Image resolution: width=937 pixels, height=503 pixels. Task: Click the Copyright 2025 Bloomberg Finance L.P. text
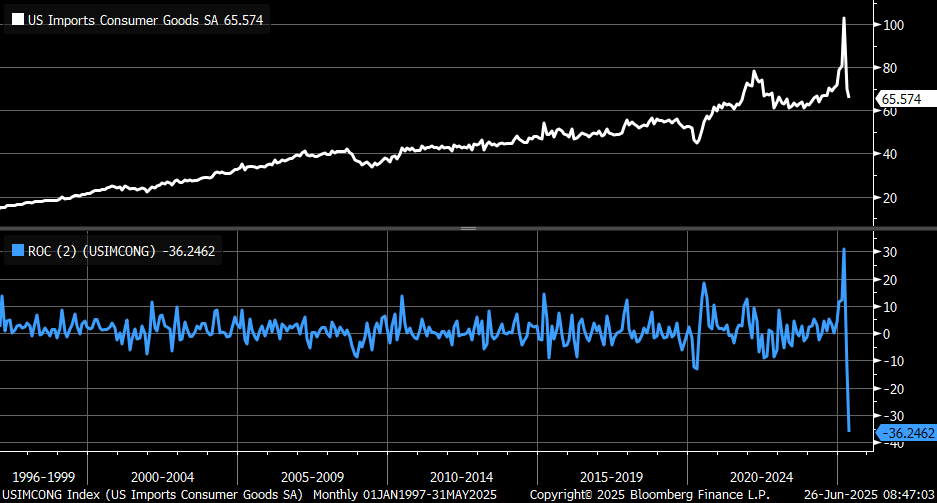pos(650,495)
